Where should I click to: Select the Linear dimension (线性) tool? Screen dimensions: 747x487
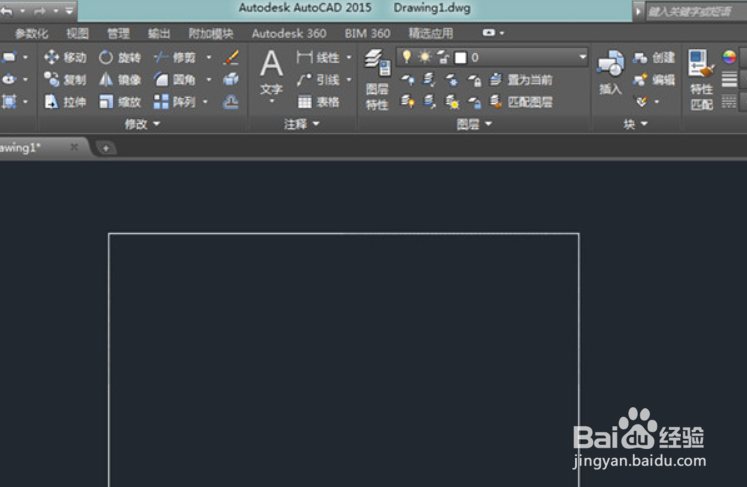click(317, 58)
